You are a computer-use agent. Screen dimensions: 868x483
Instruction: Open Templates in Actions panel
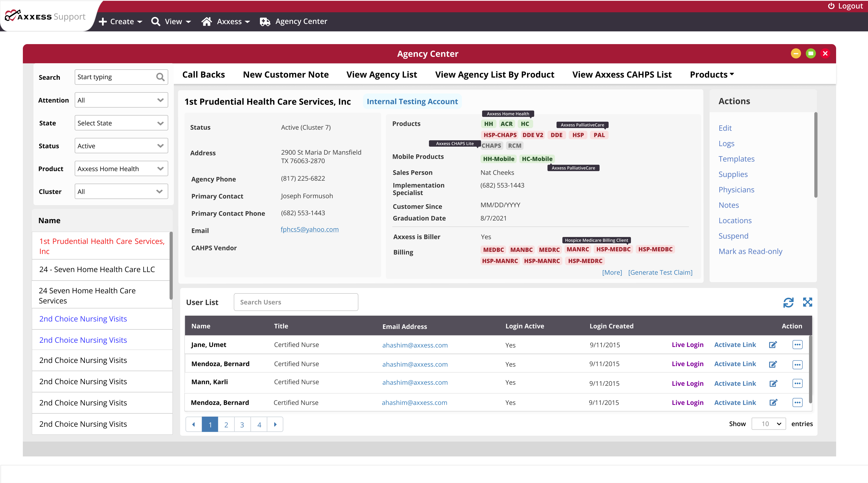pos(736,159)
